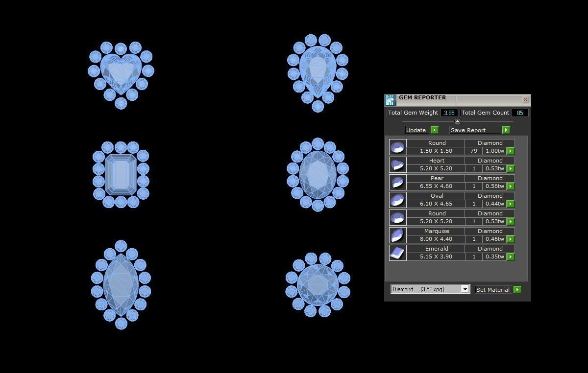
Task: Click the 'Oval' shape label
Action: (437, 196)
